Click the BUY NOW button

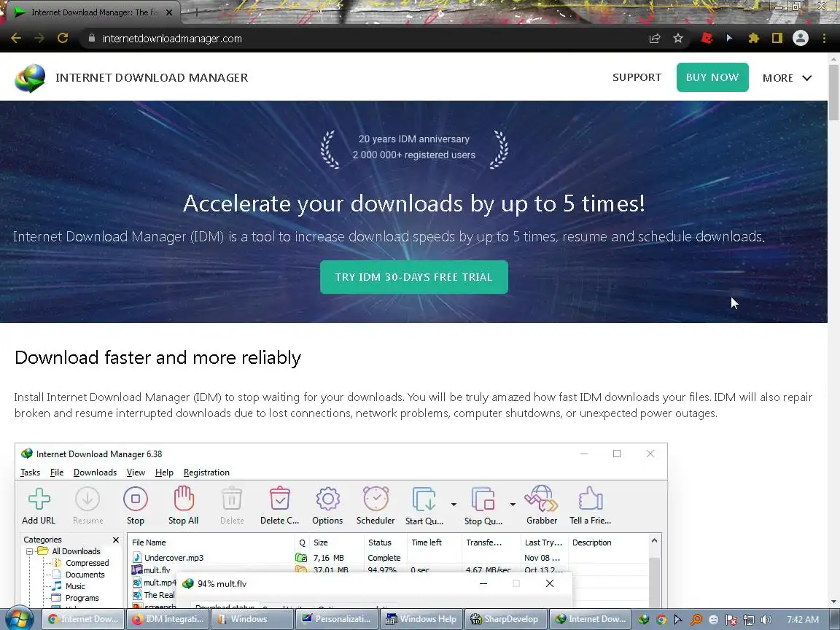[712, 77]
